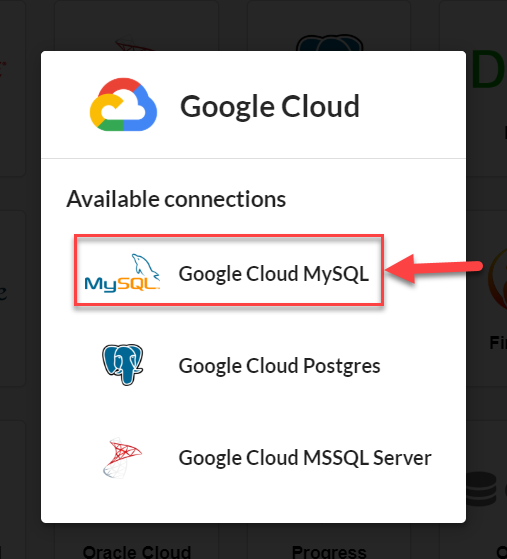Open the Google Cloud MySQL connection

(229, 270)
